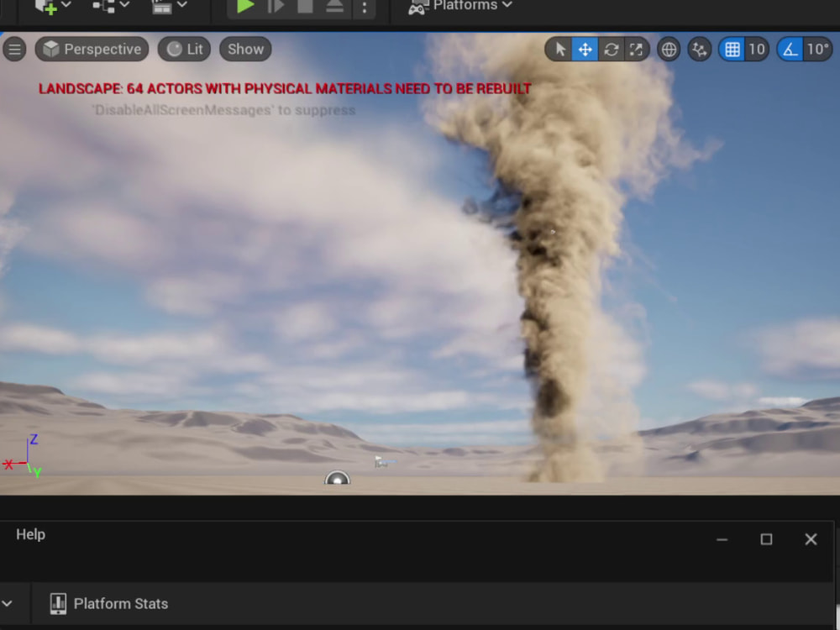The width and height of the screenshot is (840, 630).
Task: Toggle rotation angle snapping
Action: (790, 50)
